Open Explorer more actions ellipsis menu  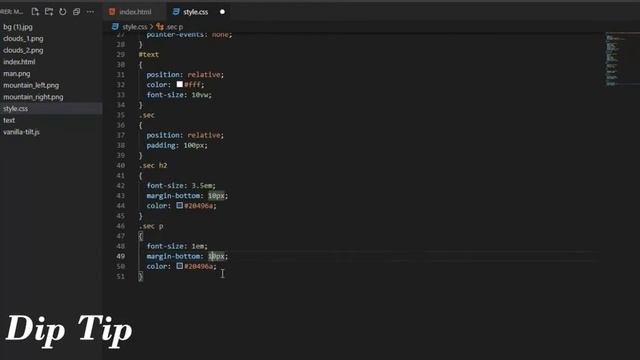(90, 12)
